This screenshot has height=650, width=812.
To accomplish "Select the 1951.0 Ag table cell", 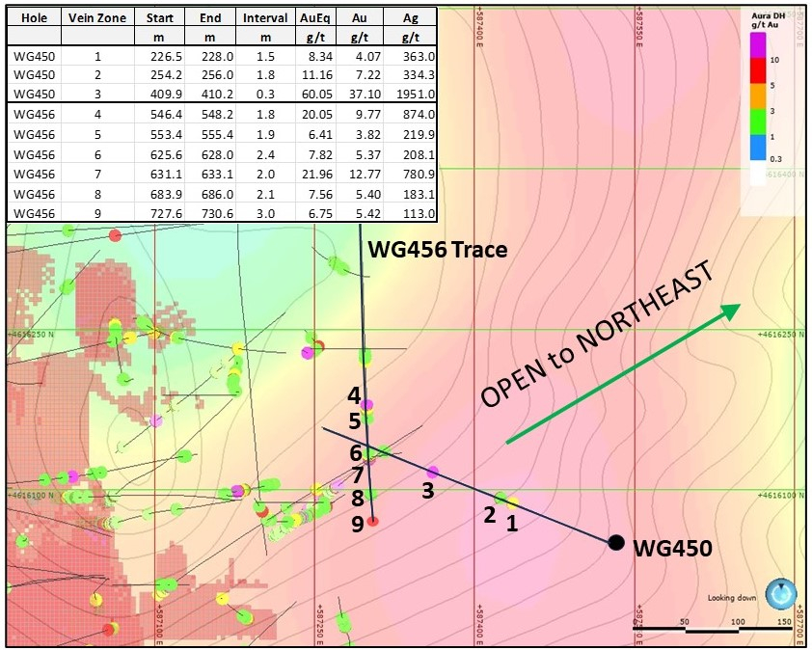I will click(x=410, y=93).
